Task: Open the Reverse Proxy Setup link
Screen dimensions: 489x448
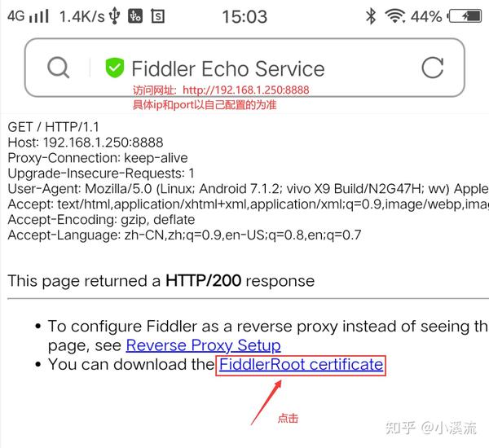Action: [203, 345]
